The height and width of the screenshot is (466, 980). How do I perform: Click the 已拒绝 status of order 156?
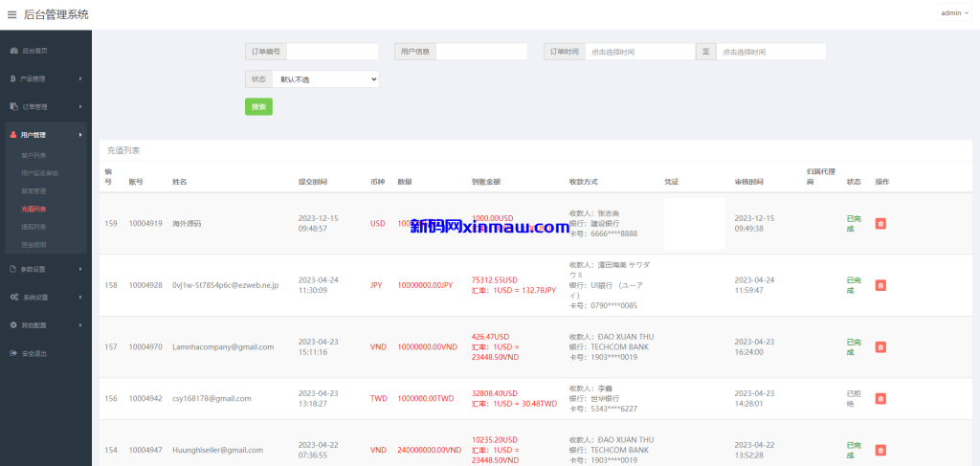pos(853,398)
